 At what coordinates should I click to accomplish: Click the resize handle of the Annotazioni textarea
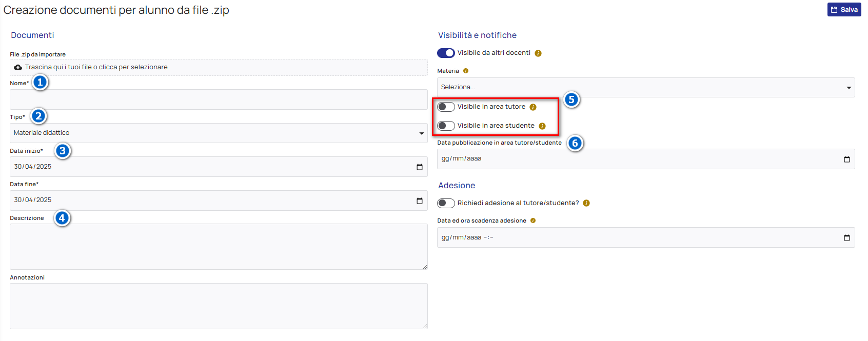coord(425,326)
